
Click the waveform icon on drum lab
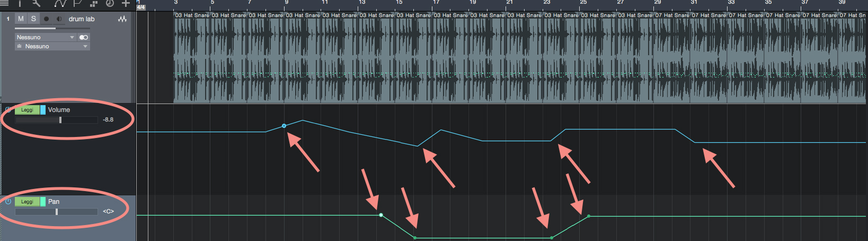click(122, 19)
